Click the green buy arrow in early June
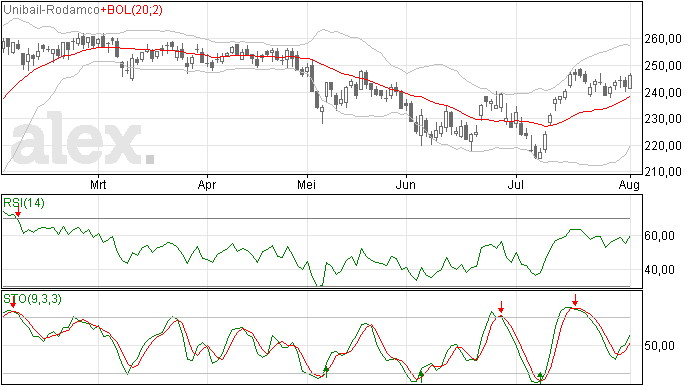The height and width of the screenshot is (387, 690). click(421, 376)
